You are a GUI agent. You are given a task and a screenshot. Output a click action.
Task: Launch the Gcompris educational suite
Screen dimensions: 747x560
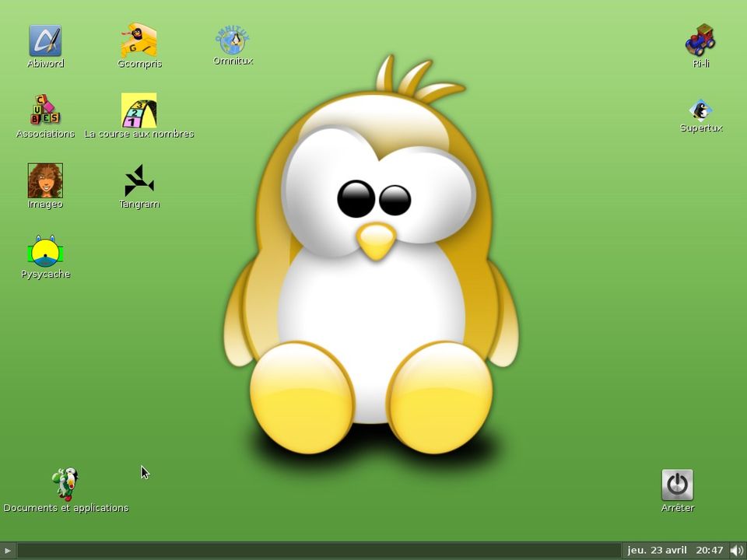tap(139, 40)
